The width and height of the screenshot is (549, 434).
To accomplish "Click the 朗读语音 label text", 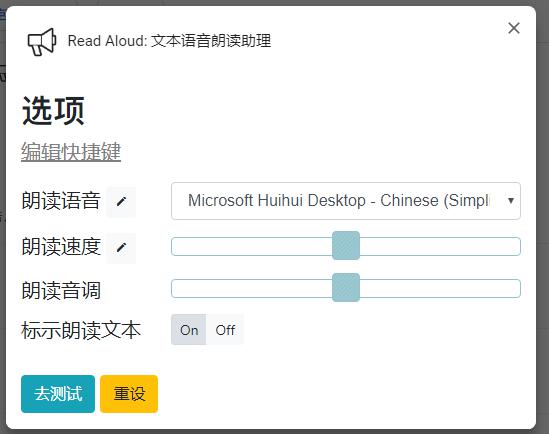I will (x=61, y=201).
